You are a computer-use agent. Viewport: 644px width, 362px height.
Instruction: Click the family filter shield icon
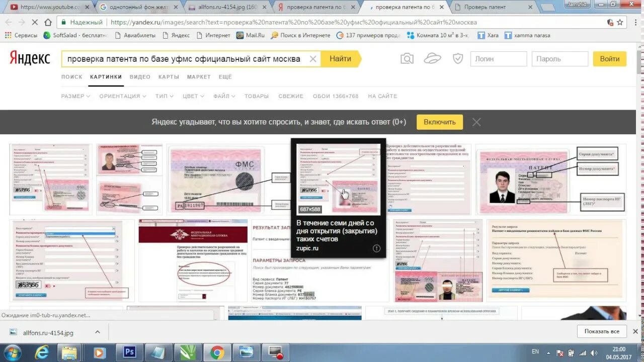457,59
